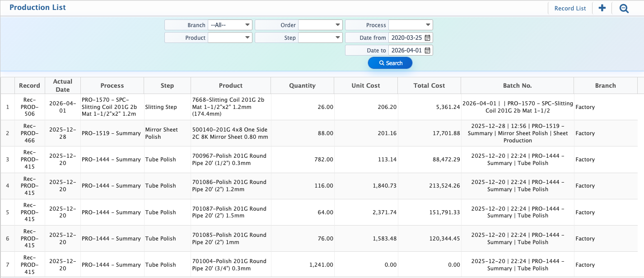Open the Date to calendar icon
The image size is (644, 278).
[x=428, y=51]
